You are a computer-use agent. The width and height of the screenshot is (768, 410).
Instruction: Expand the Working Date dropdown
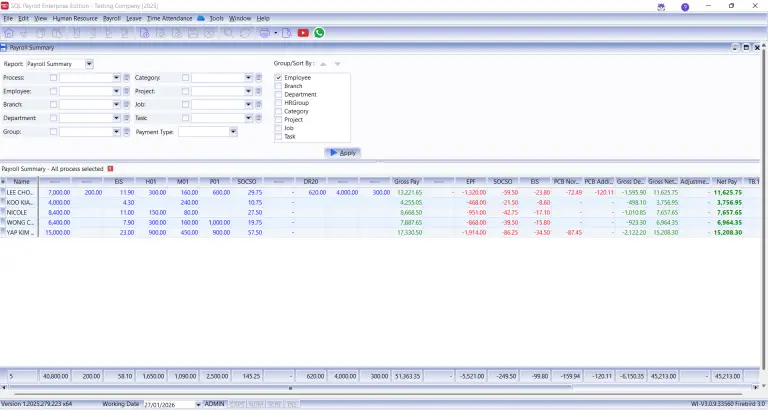tap(198, 405)
